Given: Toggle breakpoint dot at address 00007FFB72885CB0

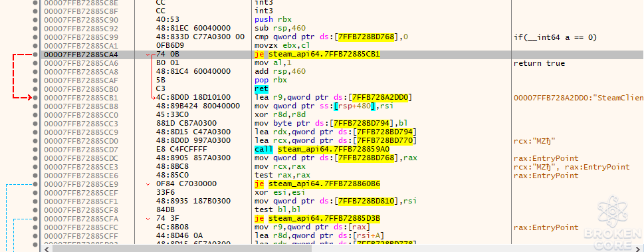Looking at the screenshot, I should [35, 89].
